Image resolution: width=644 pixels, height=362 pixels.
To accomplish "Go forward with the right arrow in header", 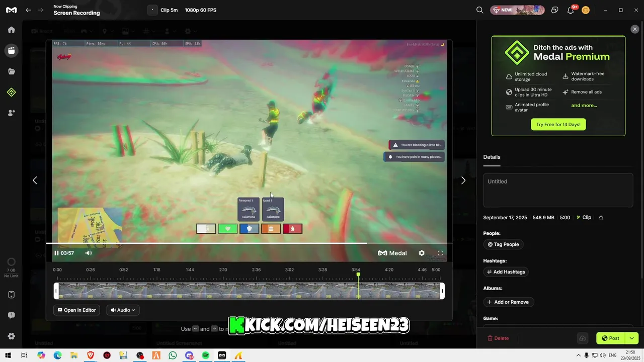I will pos(41,10).
